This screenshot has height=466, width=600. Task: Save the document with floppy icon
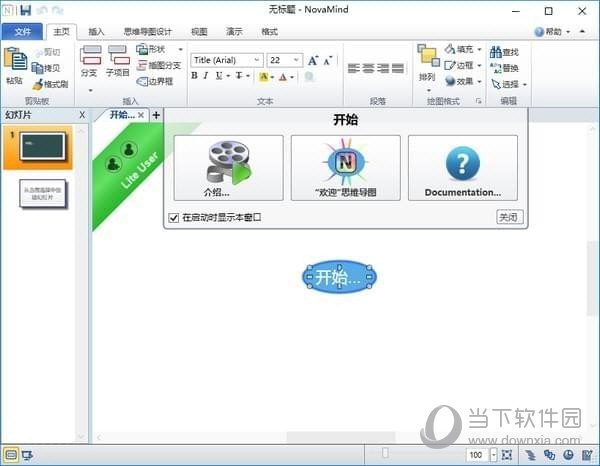pos(26,10)
